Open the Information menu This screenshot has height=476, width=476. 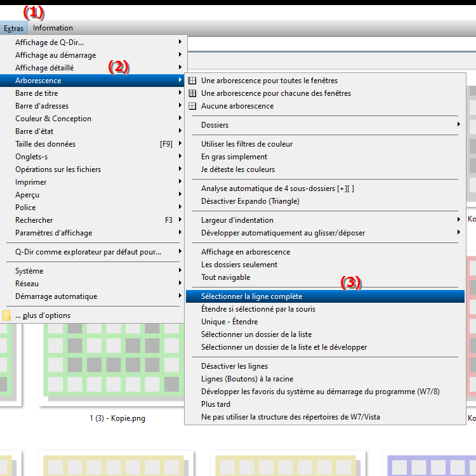53,28
